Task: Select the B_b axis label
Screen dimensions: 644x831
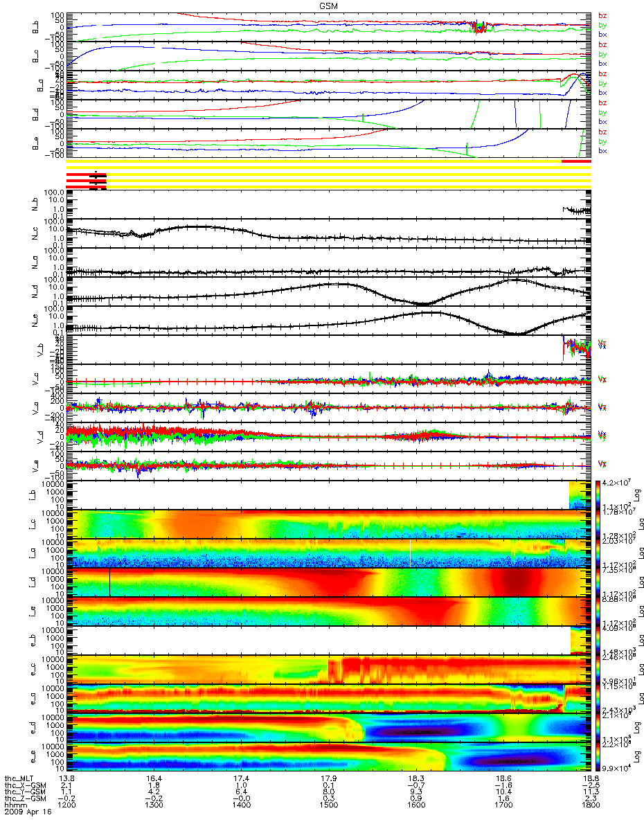Action: pos(35,27)
